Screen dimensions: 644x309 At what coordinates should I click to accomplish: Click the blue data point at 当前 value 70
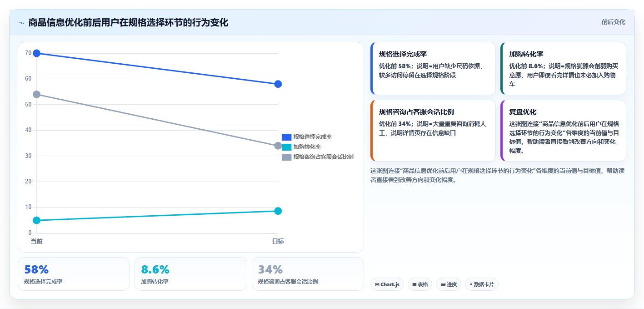(x=37, y=53)
